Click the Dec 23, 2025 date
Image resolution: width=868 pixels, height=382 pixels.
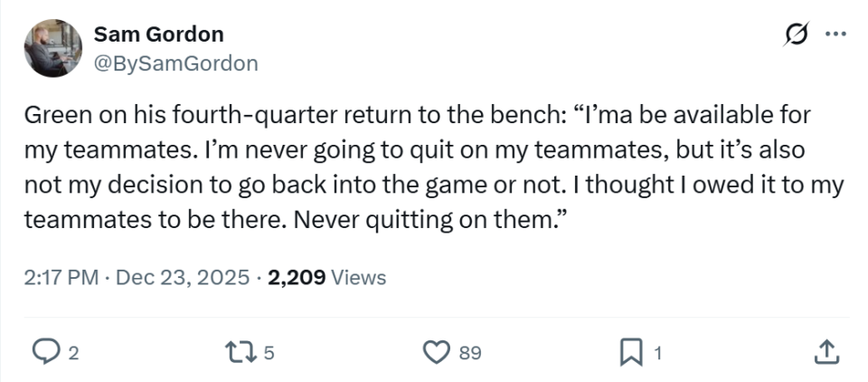coord(181,278)
